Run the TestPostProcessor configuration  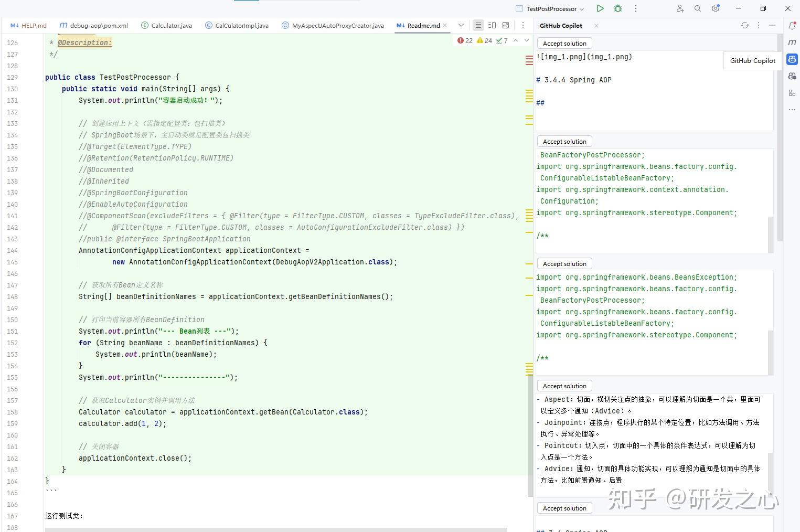600,8
